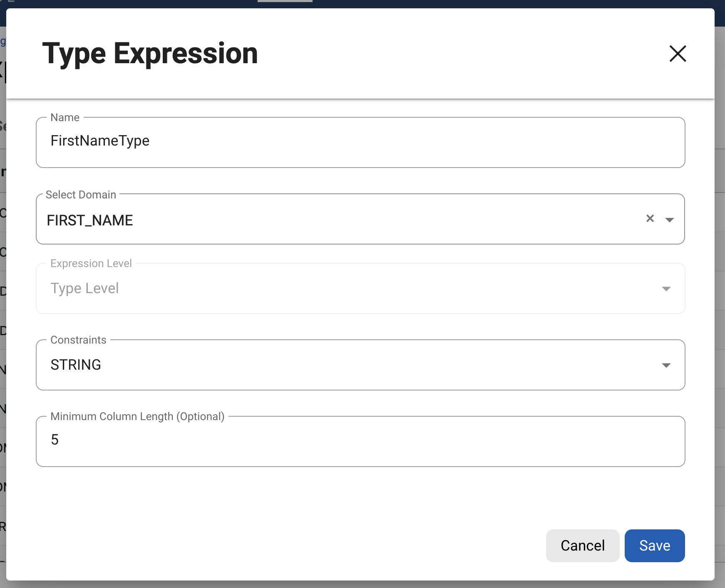Screen dimensions: 725x588
Task: Click the FIRST_NAME value in Select Domain
Action: (x=90, y=220)
